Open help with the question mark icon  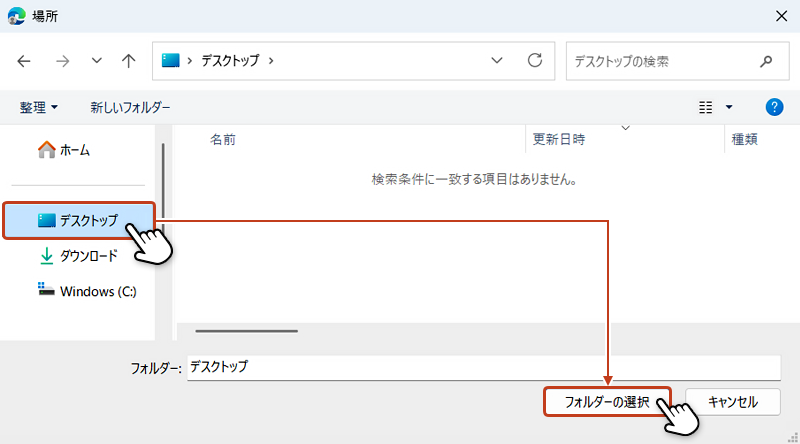(773, 107)
